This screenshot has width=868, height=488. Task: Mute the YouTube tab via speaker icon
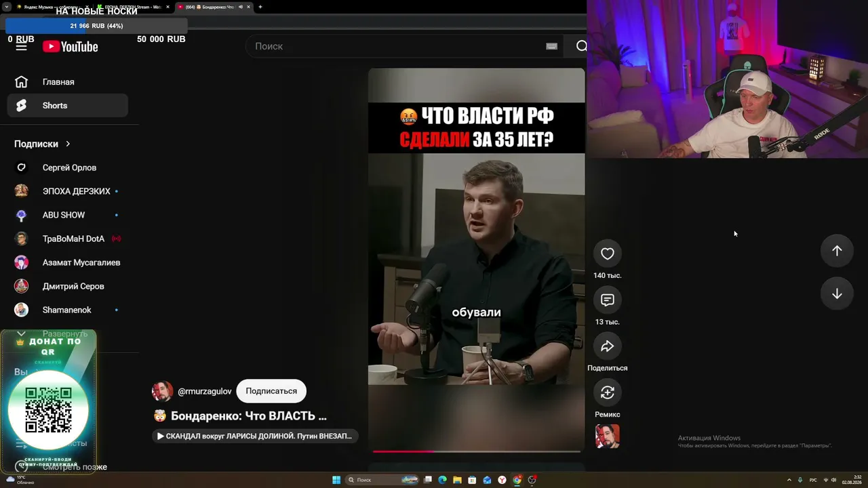(x=240, y=7)
